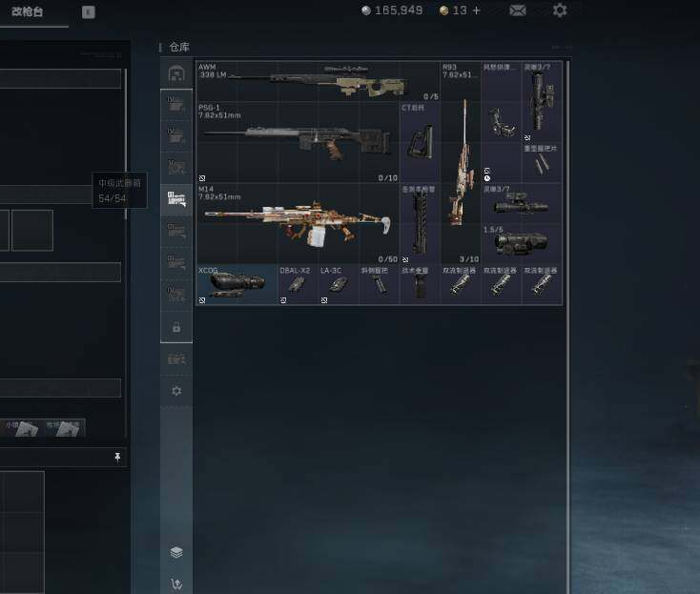Select the 灵眼3/7 scope above 重型握把片
Viewport: 700px width, 594px height.
coord(542,101)
